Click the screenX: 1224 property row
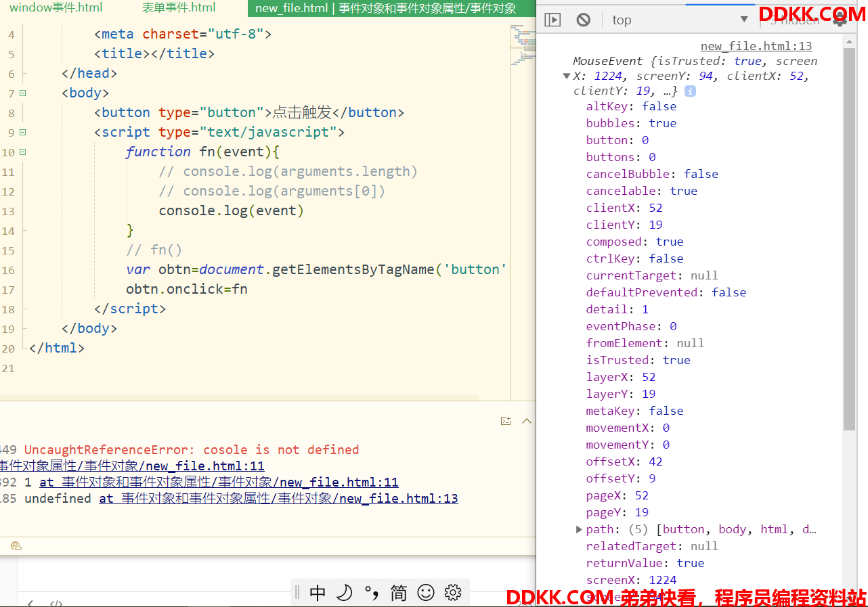The width and height of the screenshot is (868, 607). pyautogui.click(x=631, y=580)
